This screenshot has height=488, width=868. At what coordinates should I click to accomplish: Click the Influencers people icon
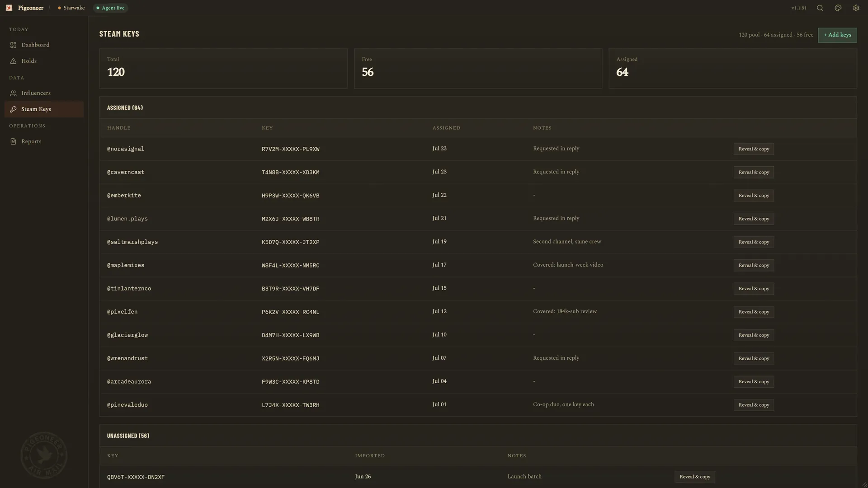coord(13,93)
